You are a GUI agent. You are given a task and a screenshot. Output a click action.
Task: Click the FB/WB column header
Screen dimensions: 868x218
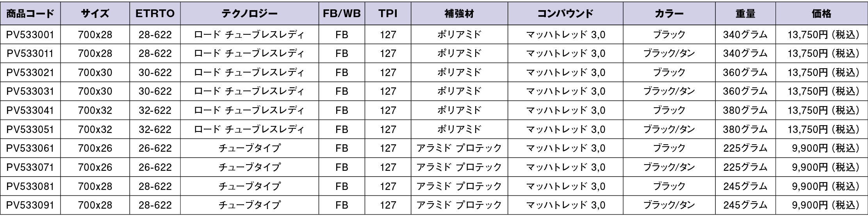click(341, 14)
